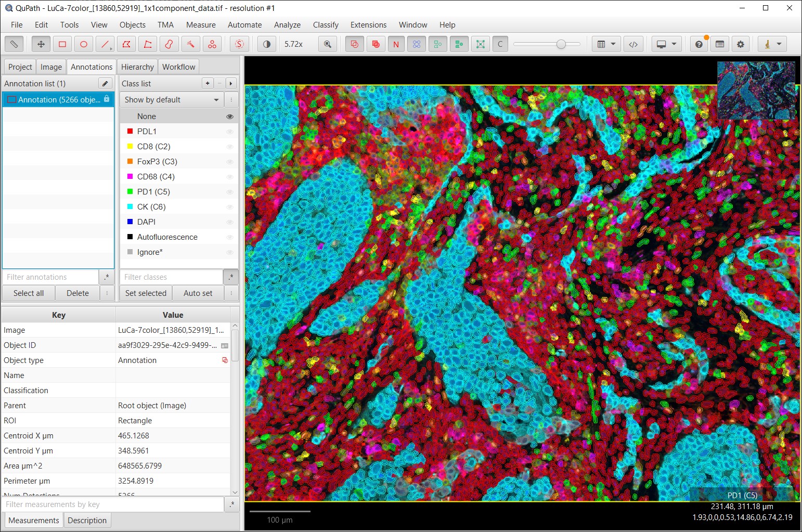Viewport: 802px width, 532px height.
Task: Click the zoom-to-fit magnifier icon
Action: coord(328,44)
